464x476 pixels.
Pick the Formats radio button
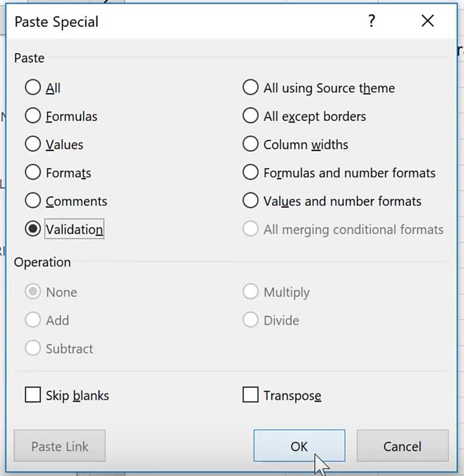tap(33, 173)
